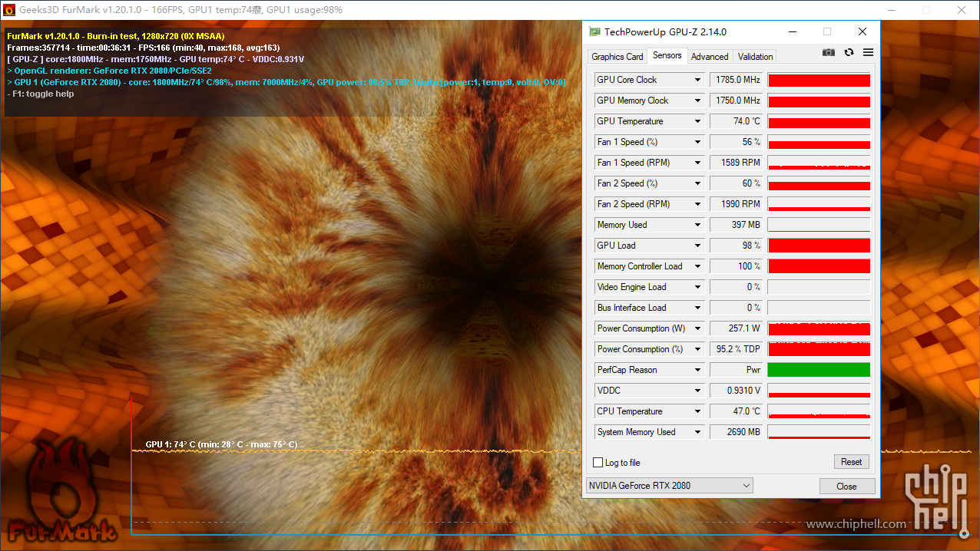Viewport: 980px width, 551px height.
Task: Click the 98 % GPU load value
Action: pyautogui.click(x=736, y=246)
